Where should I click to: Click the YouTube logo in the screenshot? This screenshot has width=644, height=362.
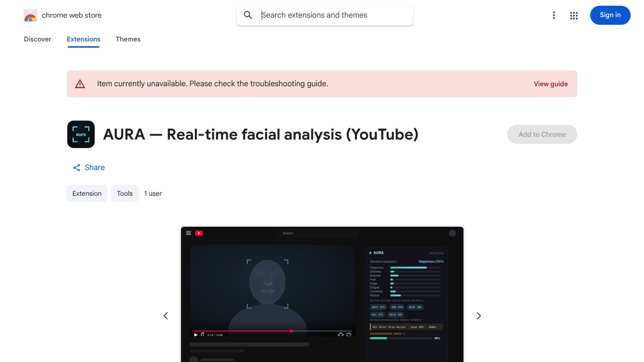pos(199,233)
